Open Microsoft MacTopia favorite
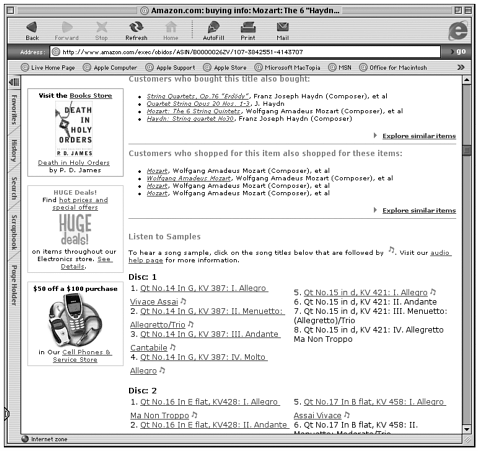 (x=287, y=68)
